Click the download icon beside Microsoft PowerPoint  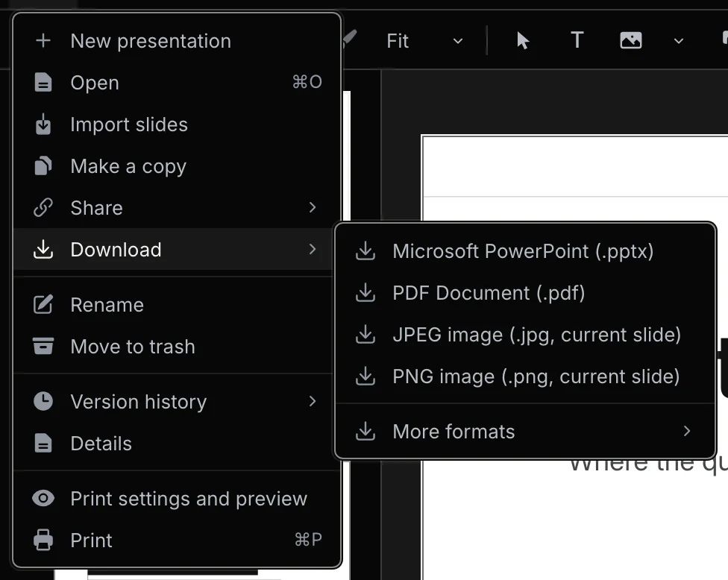pyautogui.click(x=365, y=251)
